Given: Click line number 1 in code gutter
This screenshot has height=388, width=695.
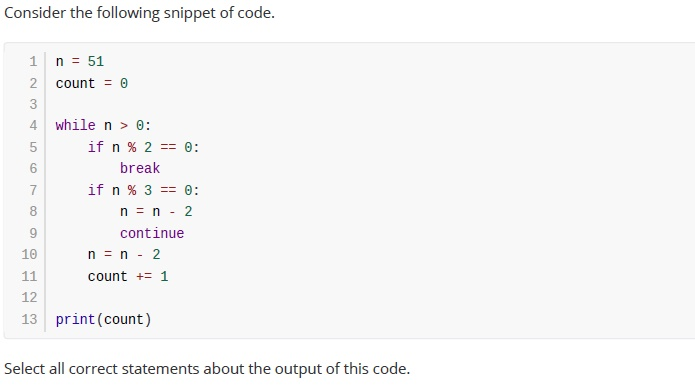Looking at the screenshot, I should [33, 61].
